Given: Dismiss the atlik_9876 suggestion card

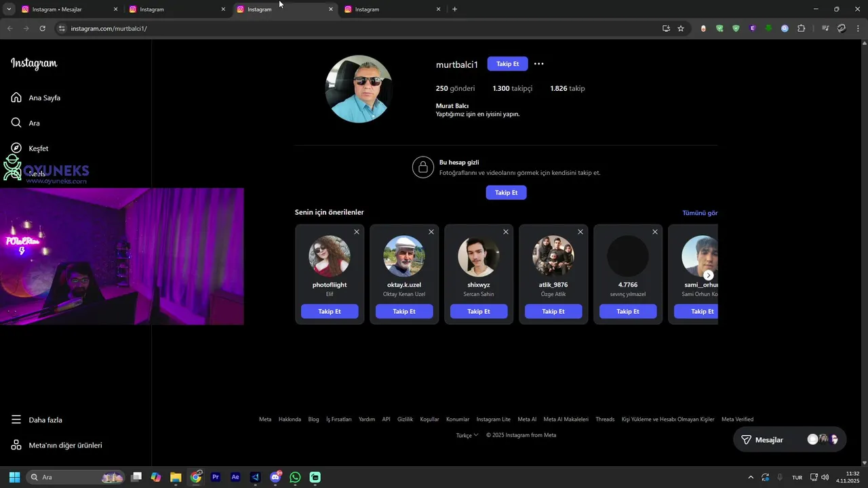Looking at the screenshot, I should click(580, 232).
